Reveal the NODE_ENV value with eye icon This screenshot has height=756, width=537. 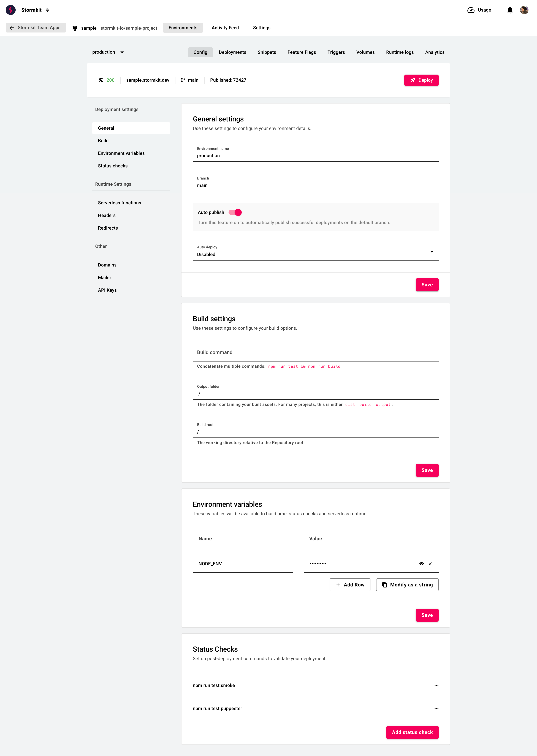[x=422, y=564]
